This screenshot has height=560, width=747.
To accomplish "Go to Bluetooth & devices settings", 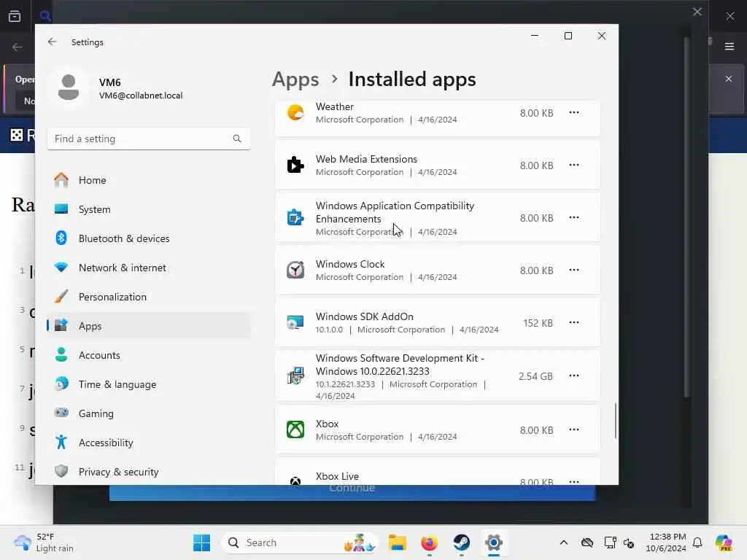I will pyautogui.click(x=149, y=238).
